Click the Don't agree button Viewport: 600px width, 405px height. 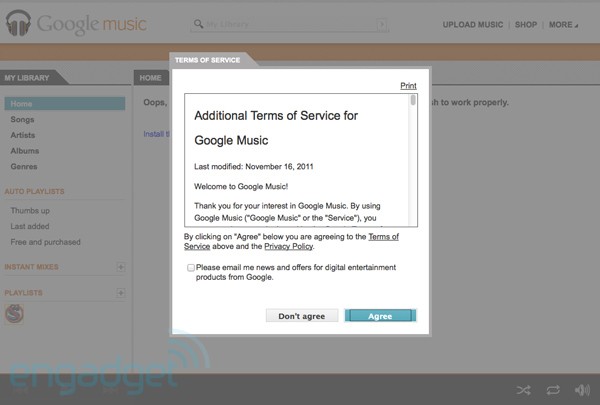coord(302,316)
